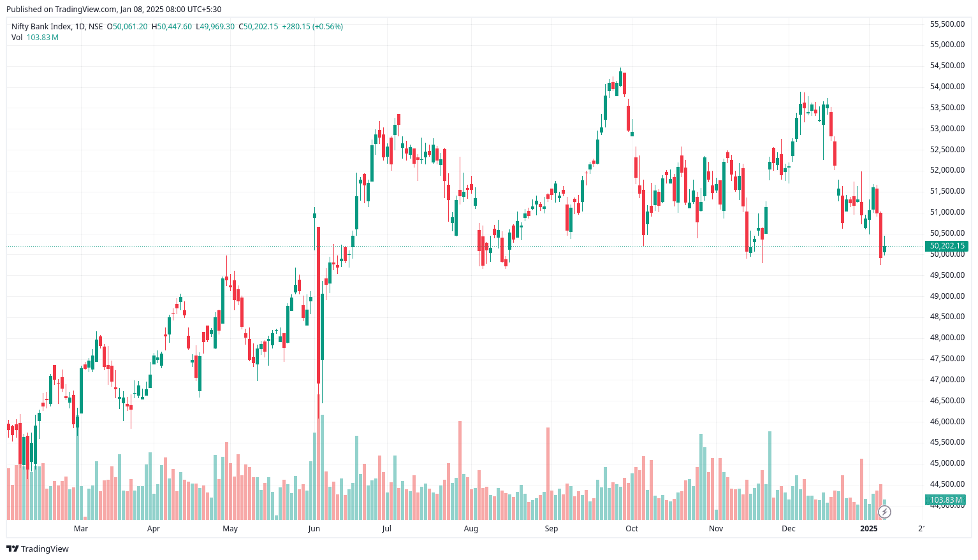Click the Sep label on time axis
978x560 pixels.
point(551,529)
